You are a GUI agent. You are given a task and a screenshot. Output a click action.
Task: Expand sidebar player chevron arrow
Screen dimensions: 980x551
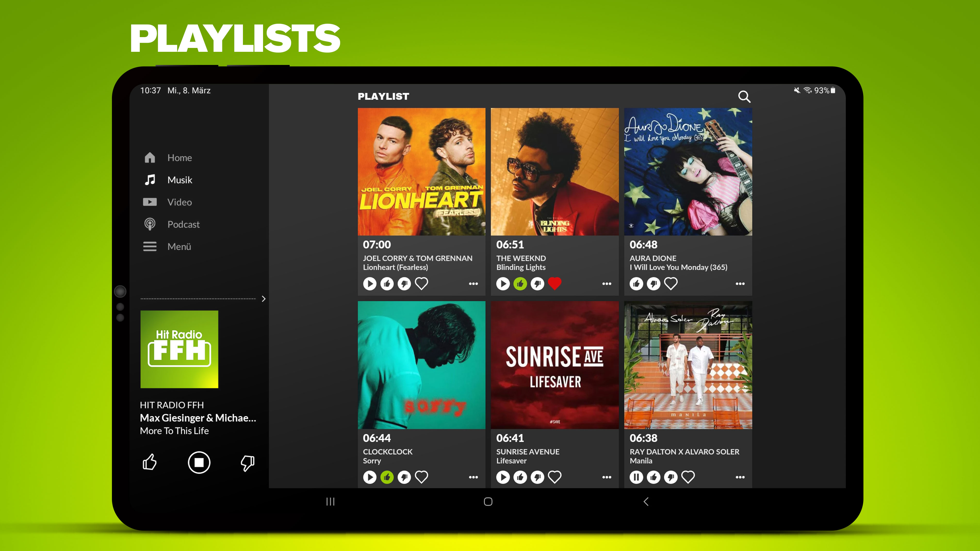click(264, 299)
